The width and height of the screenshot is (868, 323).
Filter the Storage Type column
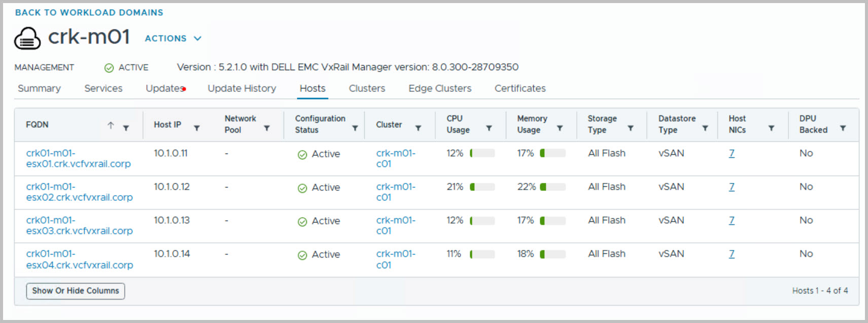[x=631, y=128]
